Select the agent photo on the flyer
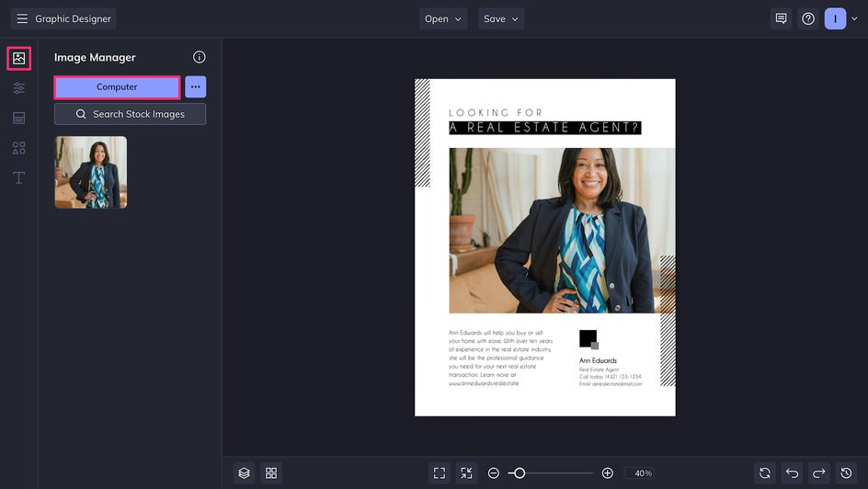Screen dimensions: 868x489 562,230
